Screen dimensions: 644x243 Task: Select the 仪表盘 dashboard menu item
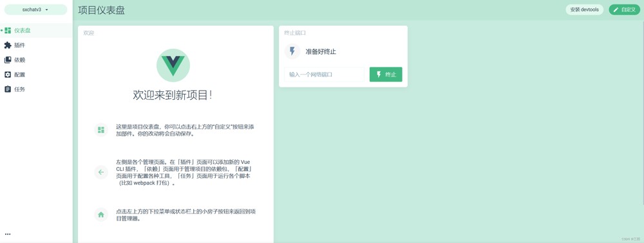coord(36,30)
